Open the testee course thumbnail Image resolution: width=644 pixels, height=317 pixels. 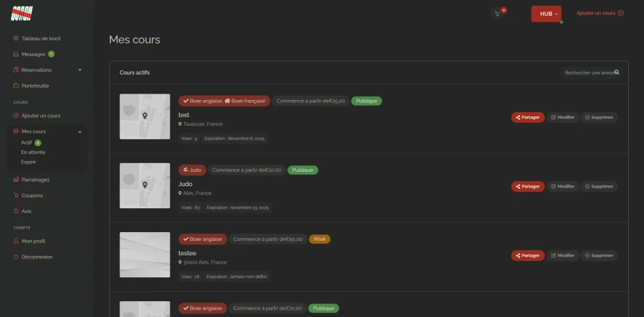145,255
